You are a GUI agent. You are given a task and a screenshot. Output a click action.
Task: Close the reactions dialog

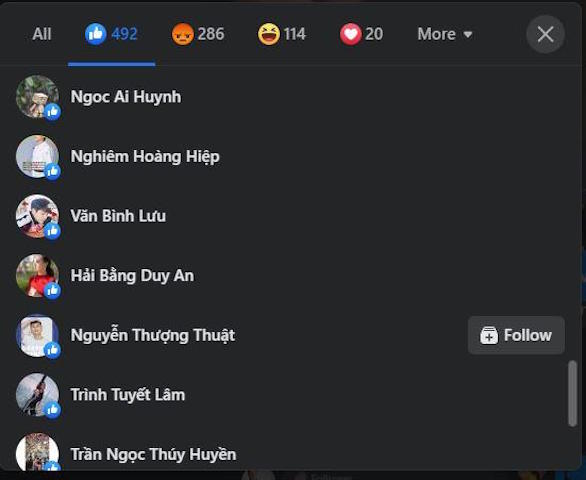(545, 34)
